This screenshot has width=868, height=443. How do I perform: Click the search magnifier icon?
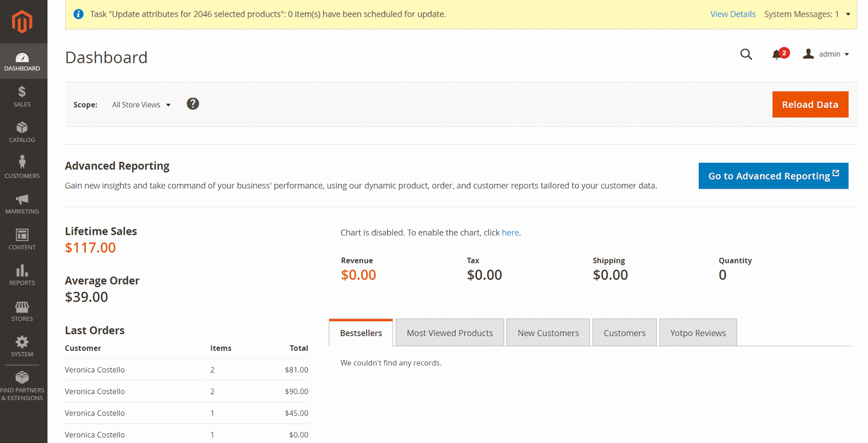coord(746,54)
